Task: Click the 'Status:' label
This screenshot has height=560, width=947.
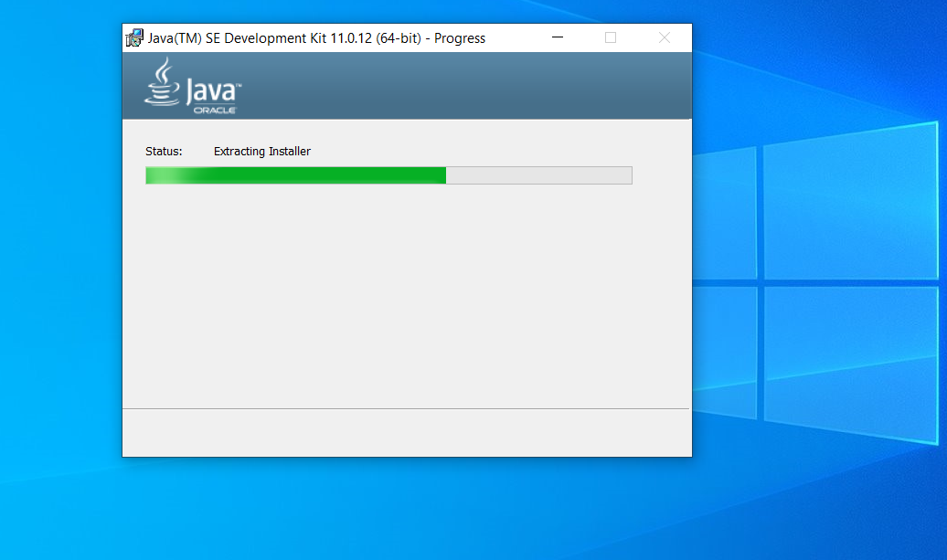Action: (164, 152)
